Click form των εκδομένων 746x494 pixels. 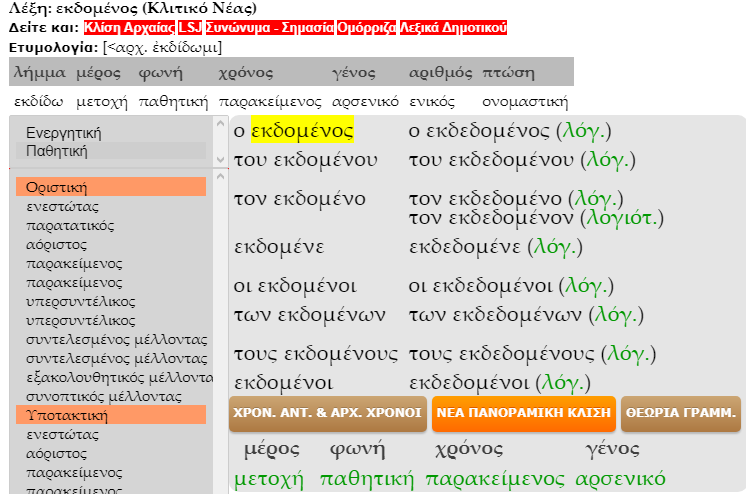(x=310, y=315)
